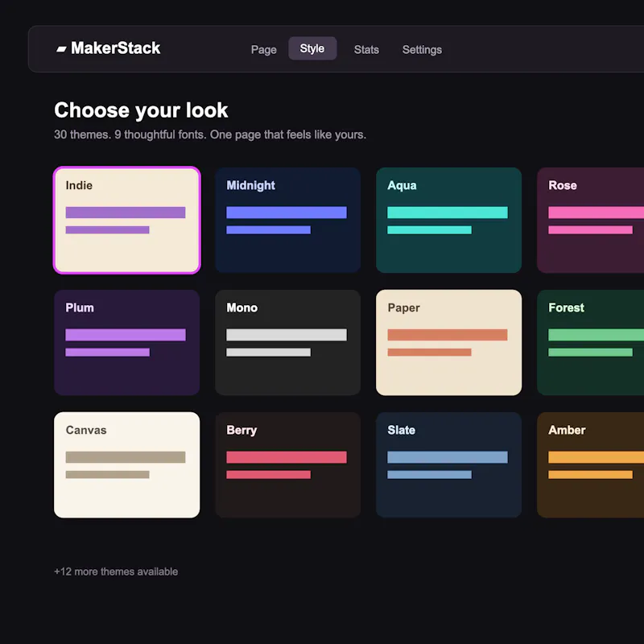Switch to the Stats tab
Image resolution: width=644 pixels, height=644 pixels.
(x=366, y=49)
